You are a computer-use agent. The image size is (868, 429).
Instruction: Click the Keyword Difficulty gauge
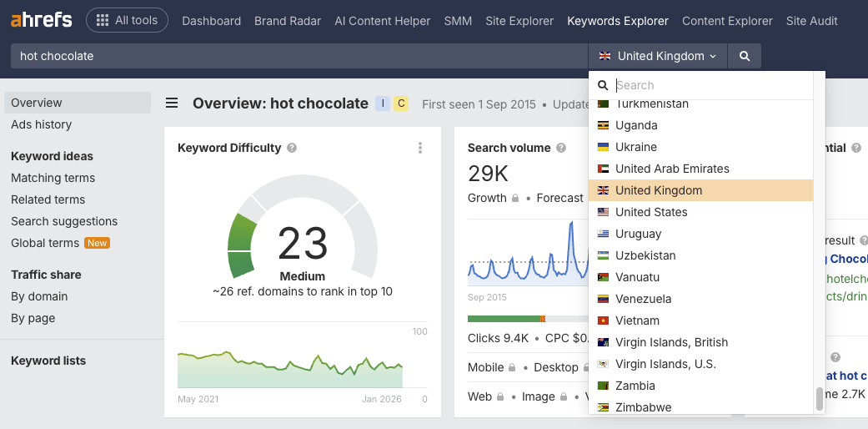302,238
